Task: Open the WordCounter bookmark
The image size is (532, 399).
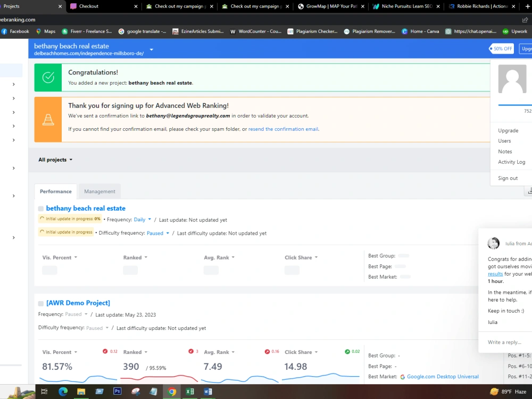Action: (x=255, y=31)
